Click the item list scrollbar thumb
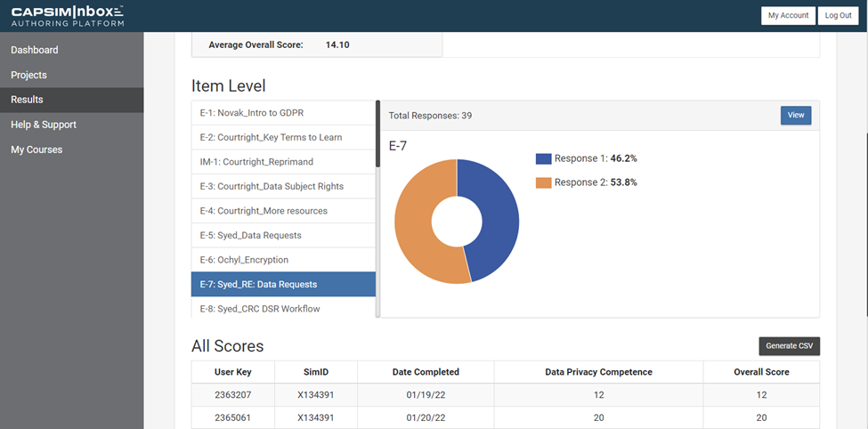 (378, 134)
